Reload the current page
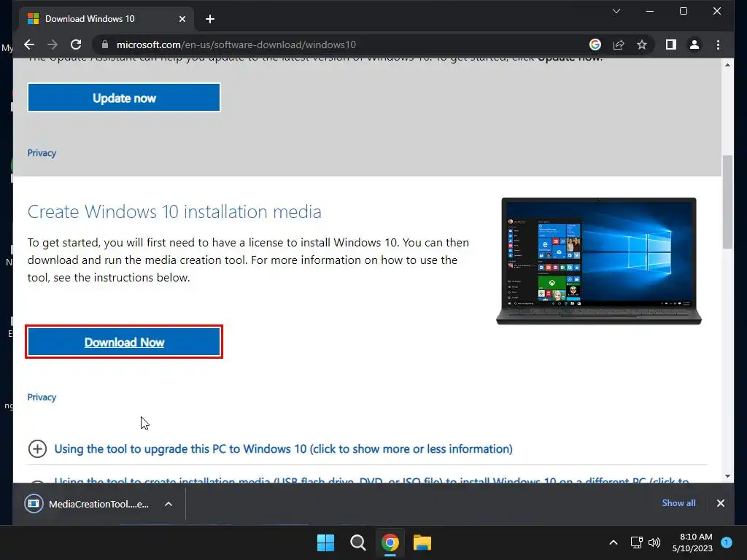 76,44
